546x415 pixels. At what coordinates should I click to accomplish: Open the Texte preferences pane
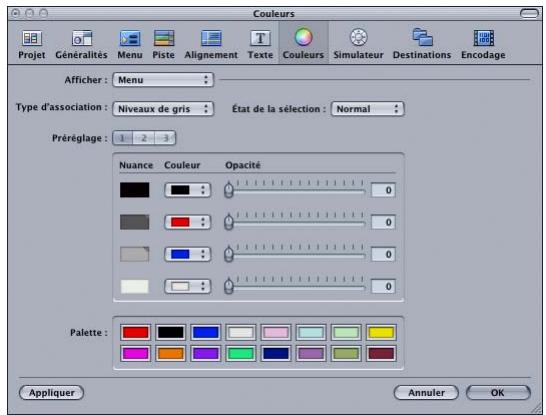pyautogui.click(x=260, y=45)
